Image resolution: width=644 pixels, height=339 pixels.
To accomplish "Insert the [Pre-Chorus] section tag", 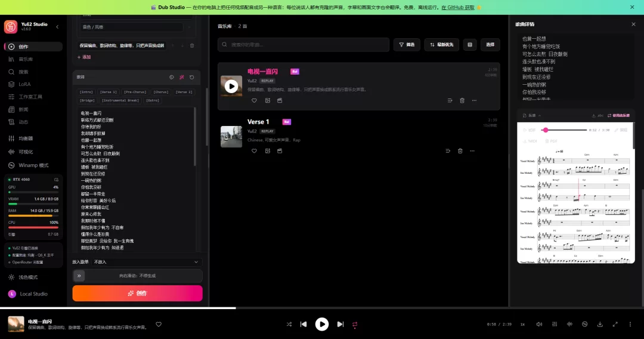I will pyautogui.click(x=135, y=92).
